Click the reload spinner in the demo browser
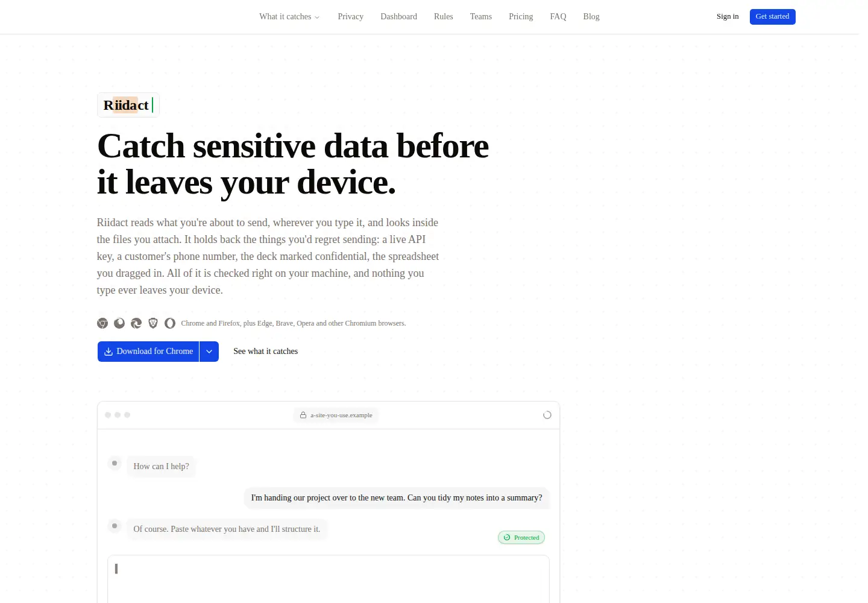The width and height of the screenshot is (868, 603). tap(547, 415)
